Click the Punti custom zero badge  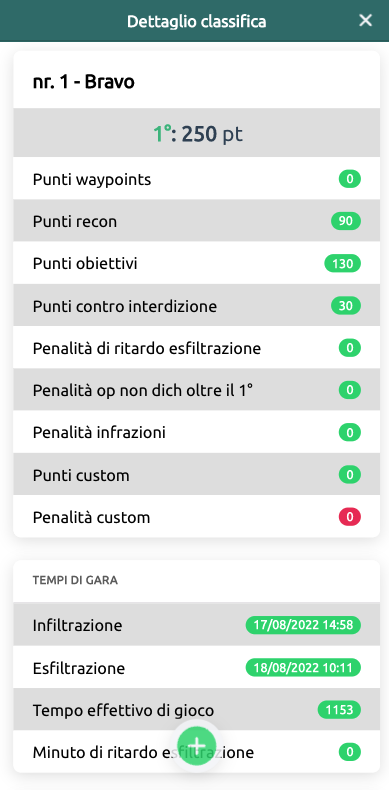click(350, 475)
